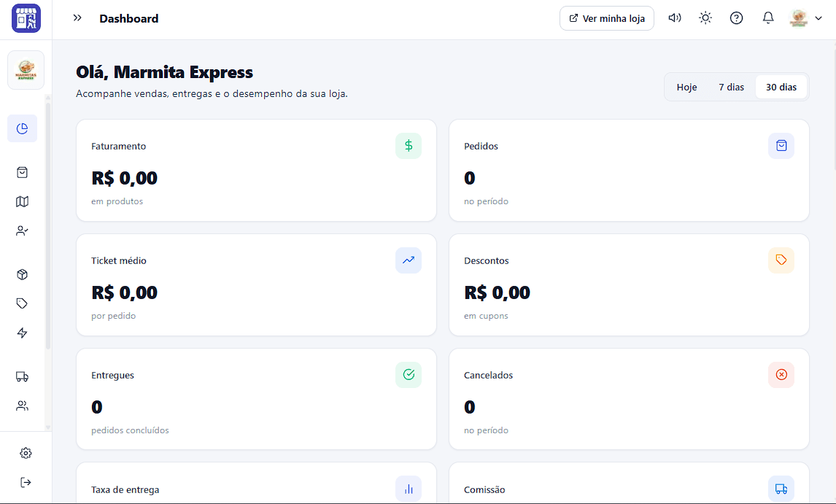The image size is (836, 504).
Task: Open the products box icon in sidebar
Action: [22, 274]
